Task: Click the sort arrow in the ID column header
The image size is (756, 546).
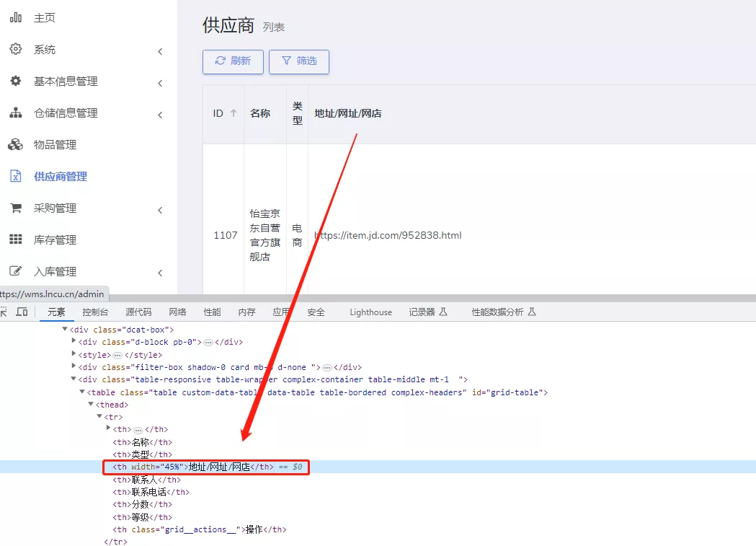Action: click(x=233, y=113)
